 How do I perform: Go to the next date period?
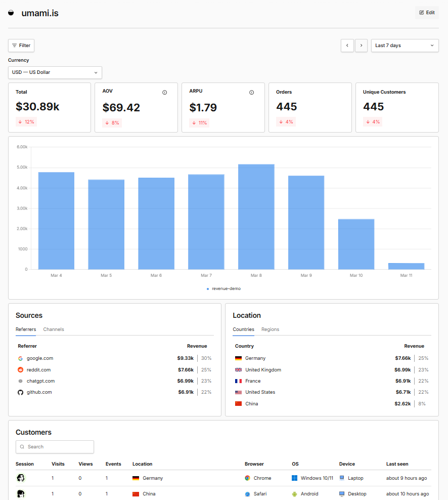pos(361,46)
